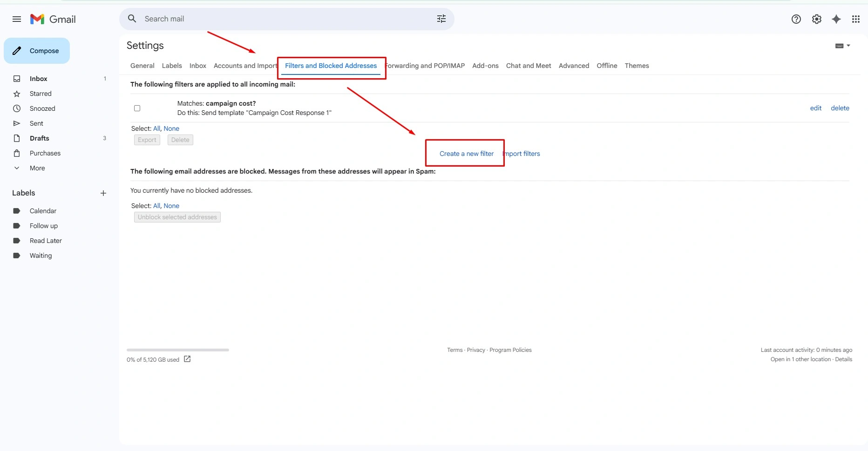
Task: Click Create a new filter
Action: click(467, 154)
